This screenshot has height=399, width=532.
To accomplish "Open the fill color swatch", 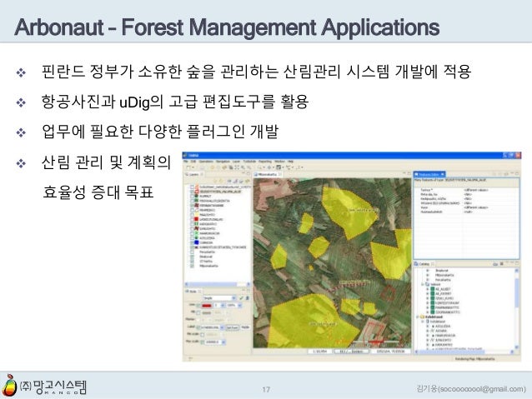I will (x=207, y=313).
